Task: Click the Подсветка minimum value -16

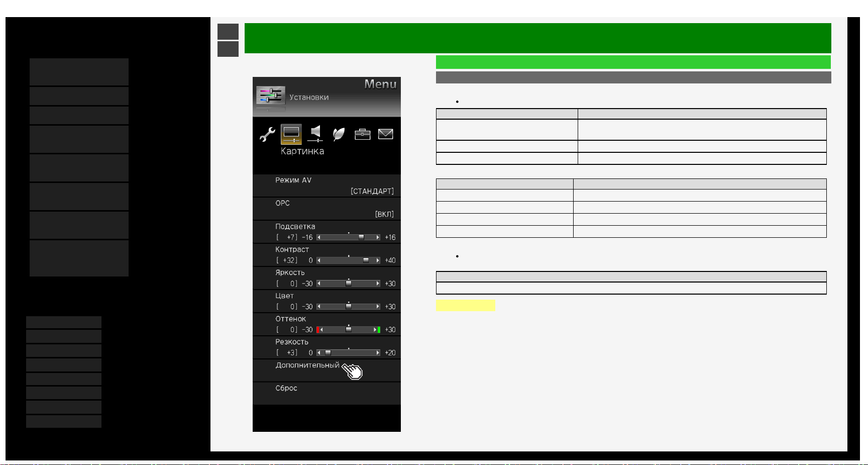Action: coord(307,237)
